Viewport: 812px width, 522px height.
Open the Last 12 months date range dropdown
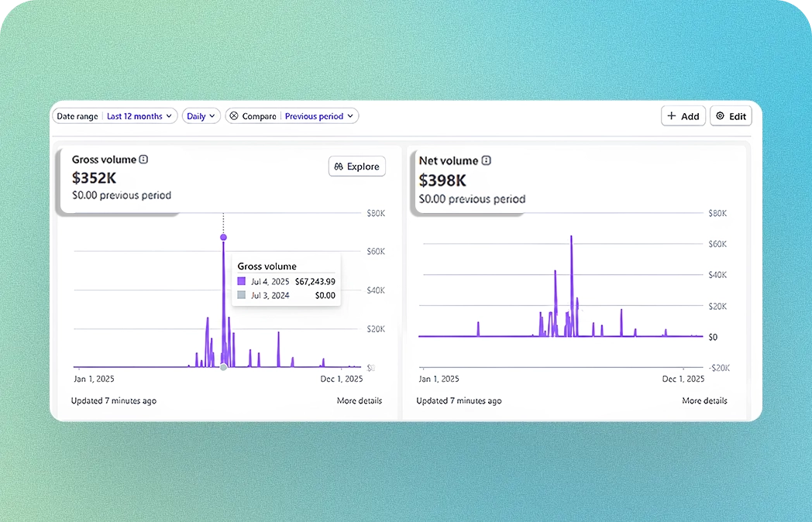tap(139, 116)
